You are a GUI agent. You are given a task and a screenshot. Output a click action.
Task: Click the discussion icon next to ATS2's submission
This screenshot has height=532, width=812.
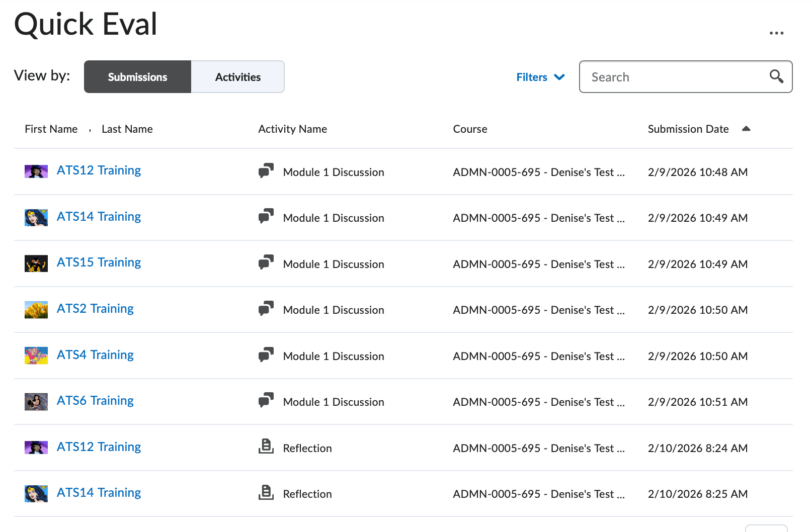[266, 308]
